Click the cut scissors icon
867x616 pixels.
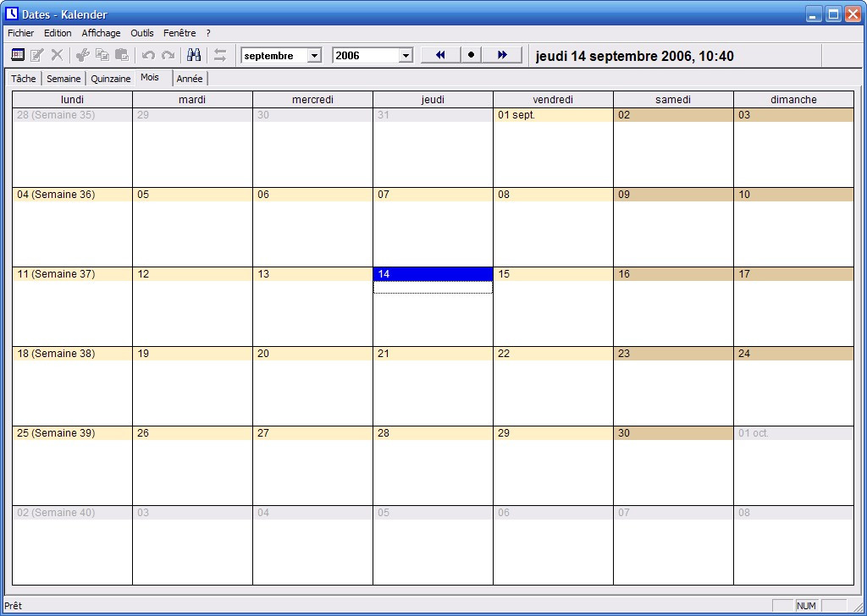pos(83,55)
